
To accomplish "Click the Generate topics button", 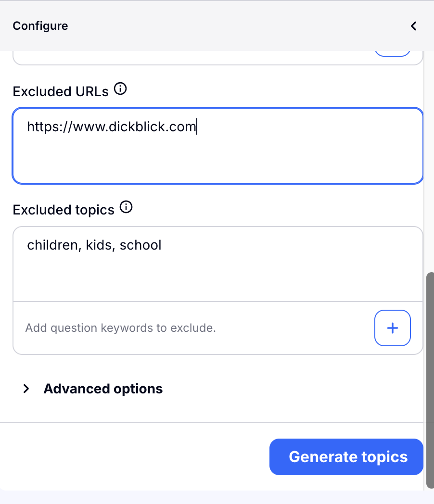I will coord(346,457).
